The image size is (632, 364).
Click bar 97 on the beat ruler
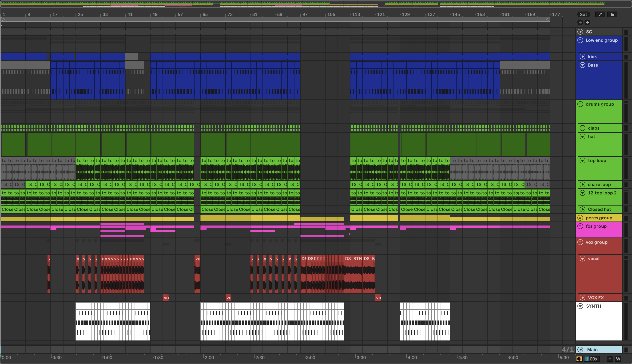pos(305,14)
